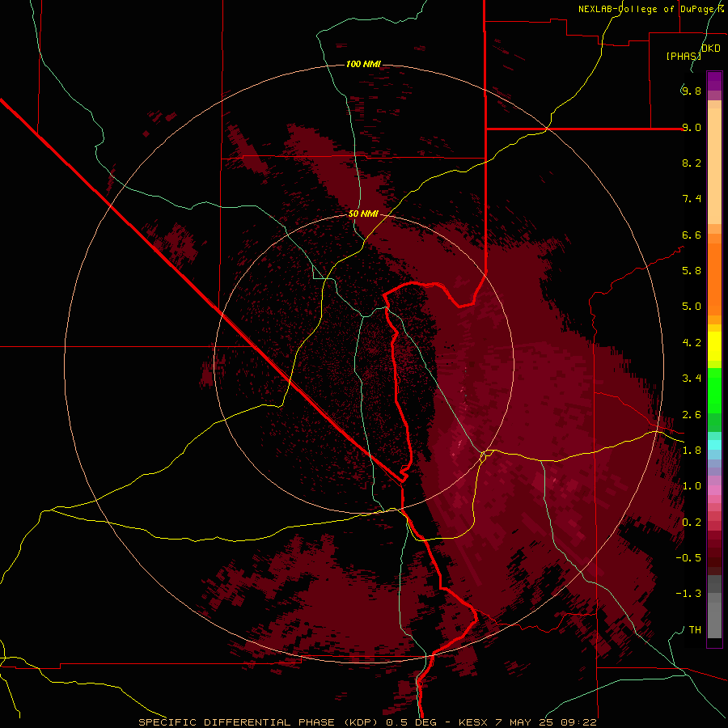Screen dimensions: 728x728
Task: Pick the pink segment of the color bar
Action: [714, 490]
